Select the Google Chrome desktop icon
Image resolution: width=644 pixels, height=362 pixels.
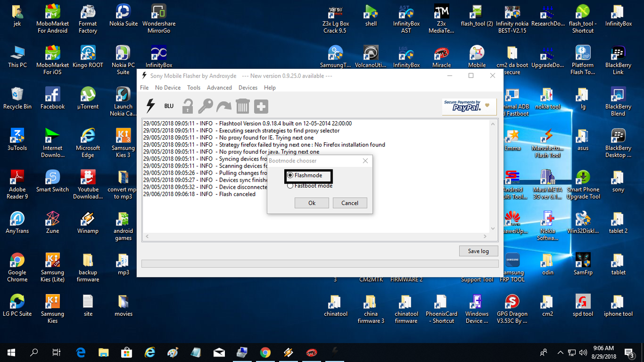[17, 267]
